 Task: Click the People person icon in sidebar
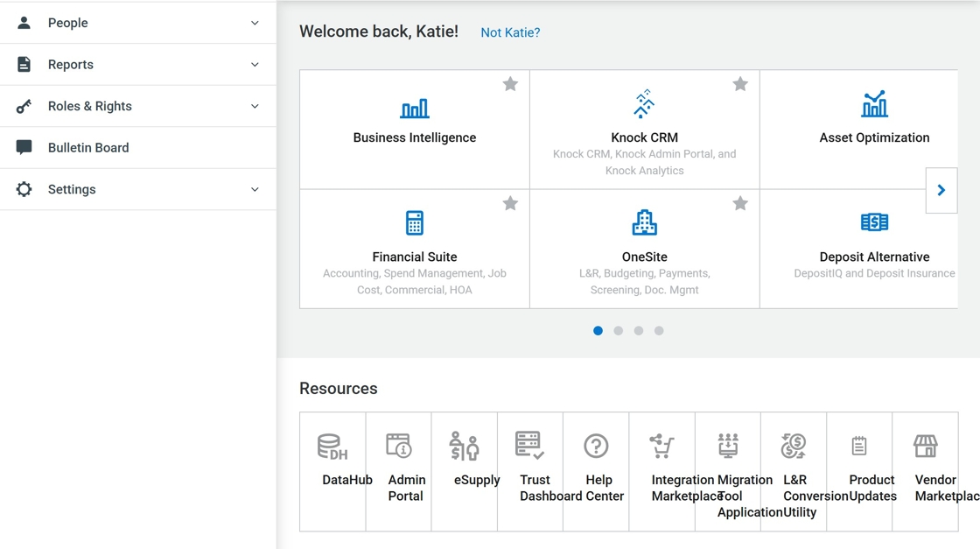[x=24, y=23]
